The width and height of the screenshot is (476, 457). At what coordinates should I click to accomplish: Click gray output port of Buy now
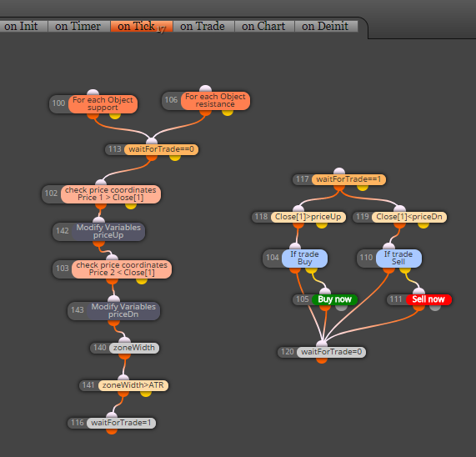(x=341, y=308)
